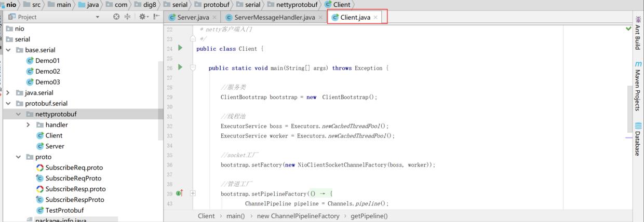This screenshot has width=644, height=222.
Task: Click nio in the navigation bar
Action: (11, 5)
